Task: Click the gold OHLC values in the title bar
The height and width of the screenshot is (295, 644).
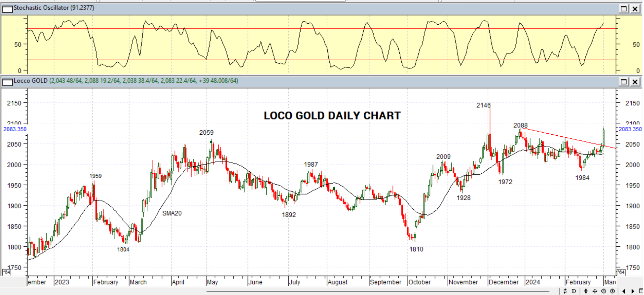Action: tap(144, 81)
